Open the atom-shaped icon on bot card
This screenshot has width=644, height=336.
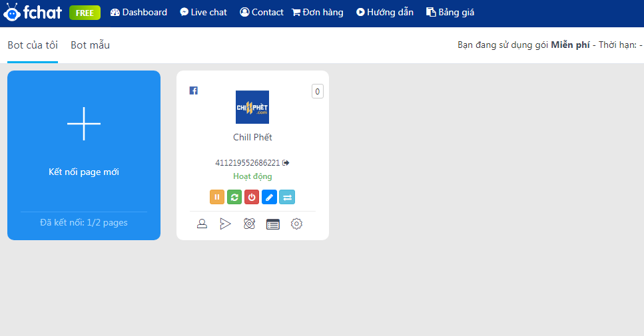[249, 224]
